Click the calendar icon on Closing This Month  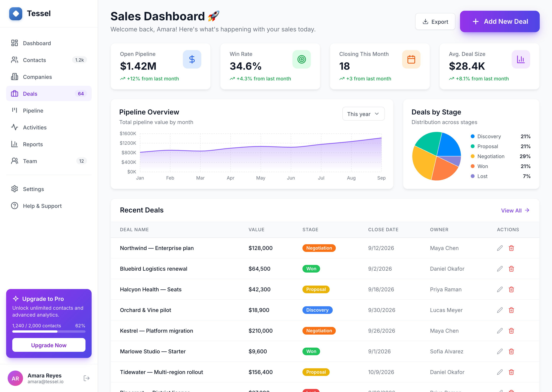411,59
